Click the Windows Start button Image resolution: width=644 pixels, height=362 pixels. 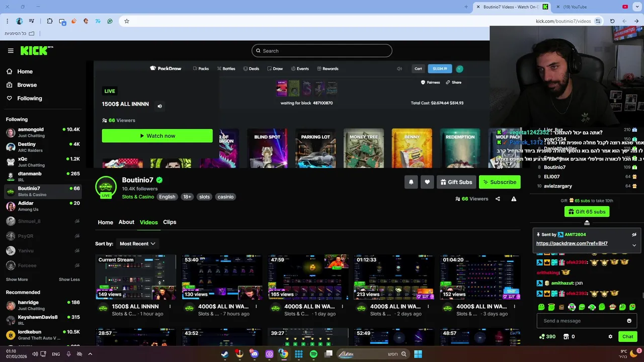tap(418, 354)
